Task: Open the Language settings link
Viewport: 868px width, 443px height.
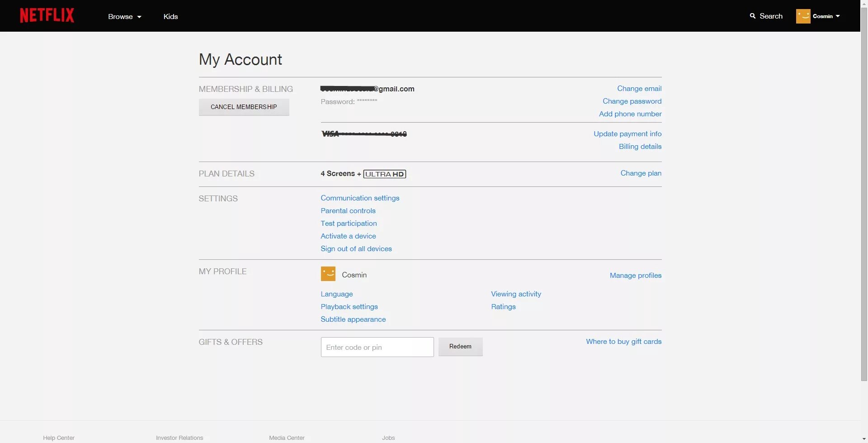Action: click(x=337, y=294)
